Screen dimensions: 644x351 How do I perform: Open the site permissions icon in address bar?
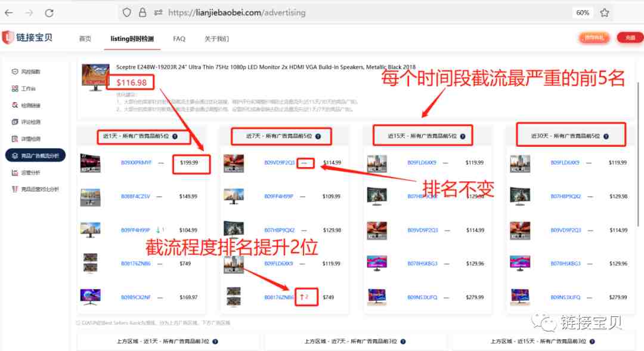(158, 13)
